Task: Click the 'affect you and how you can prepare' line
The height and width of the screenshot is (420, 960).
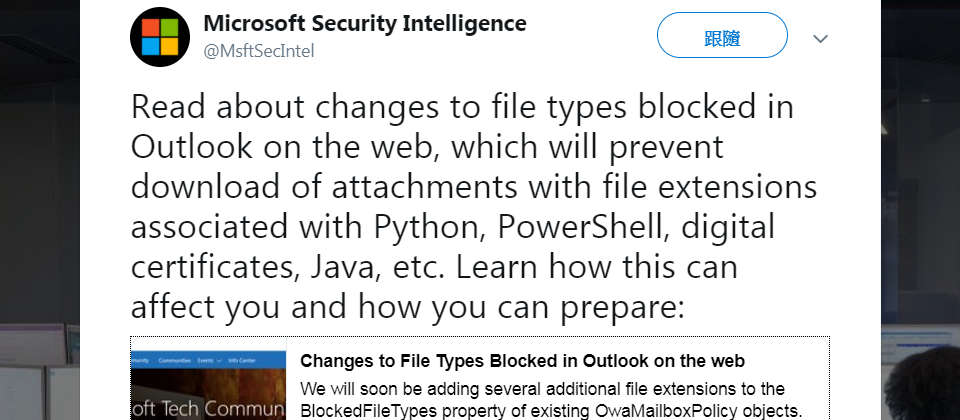Action: pos(407,307)
